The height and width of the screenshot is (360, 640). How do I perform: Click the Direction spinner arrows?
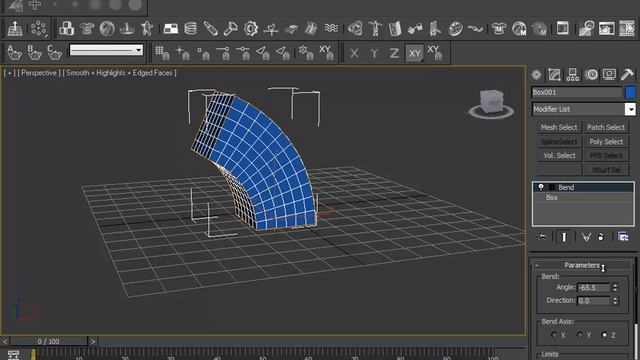click(x=615, y=301)
